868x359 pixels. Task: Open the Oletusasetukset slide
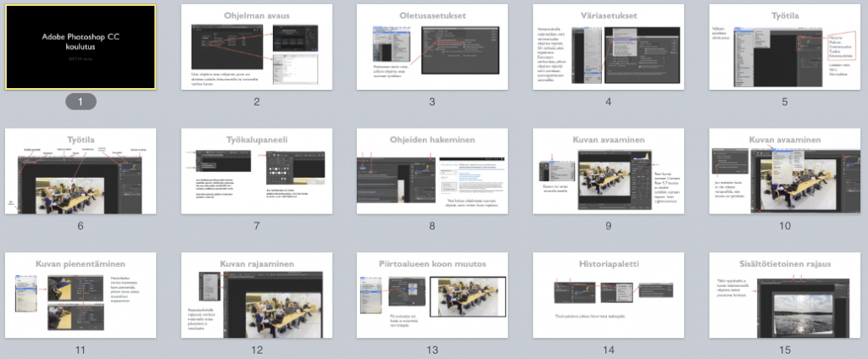(x=432, y=47)
